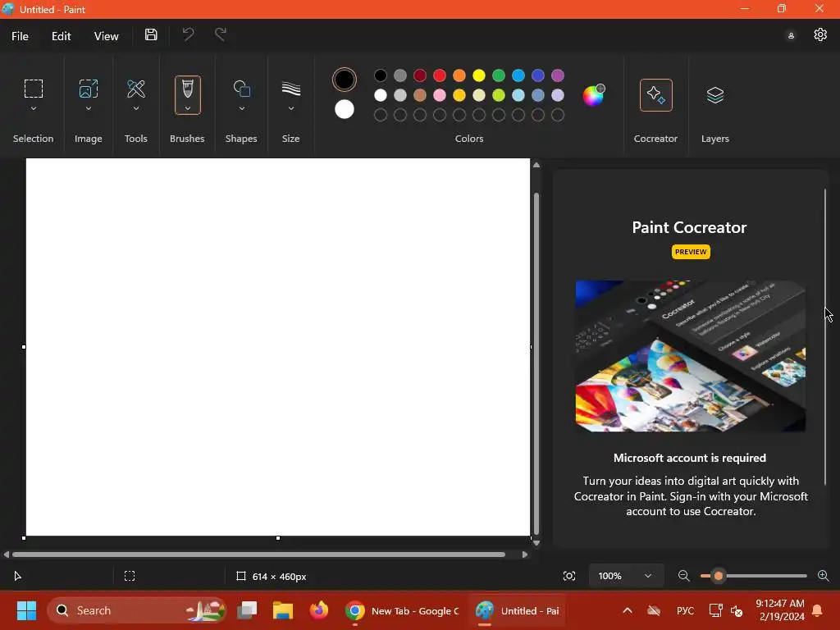Image resolution: width=840 pixels, height=630 pixels.
Task: Expand the Tools dropdown chevron
Action: tap(136, 108)
